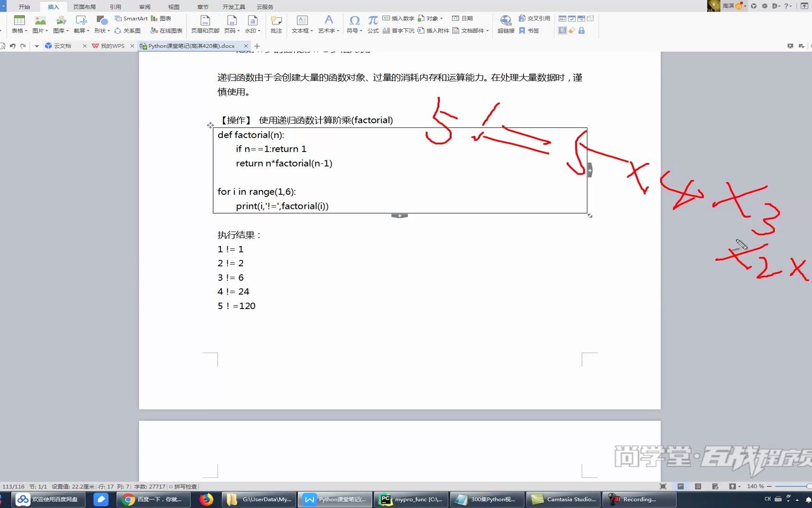Insert SmartArt graphic

point(131,18)
